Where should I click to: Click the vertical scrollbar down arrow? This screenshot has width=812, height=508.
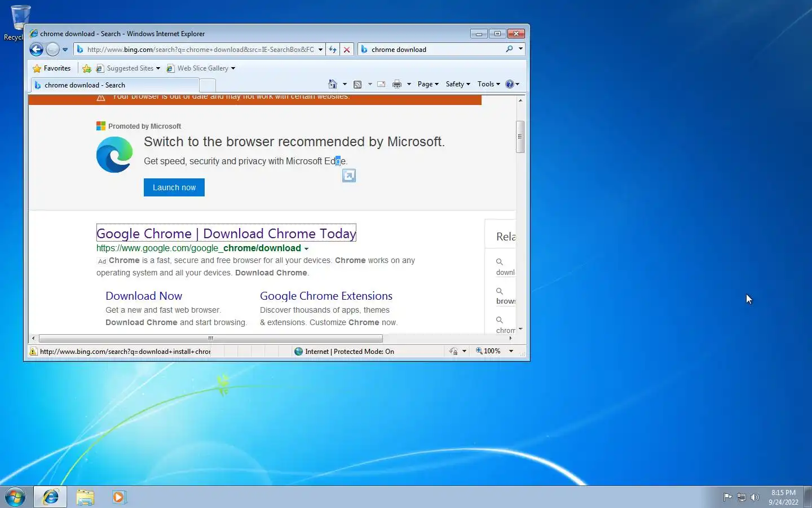[520, 329]
